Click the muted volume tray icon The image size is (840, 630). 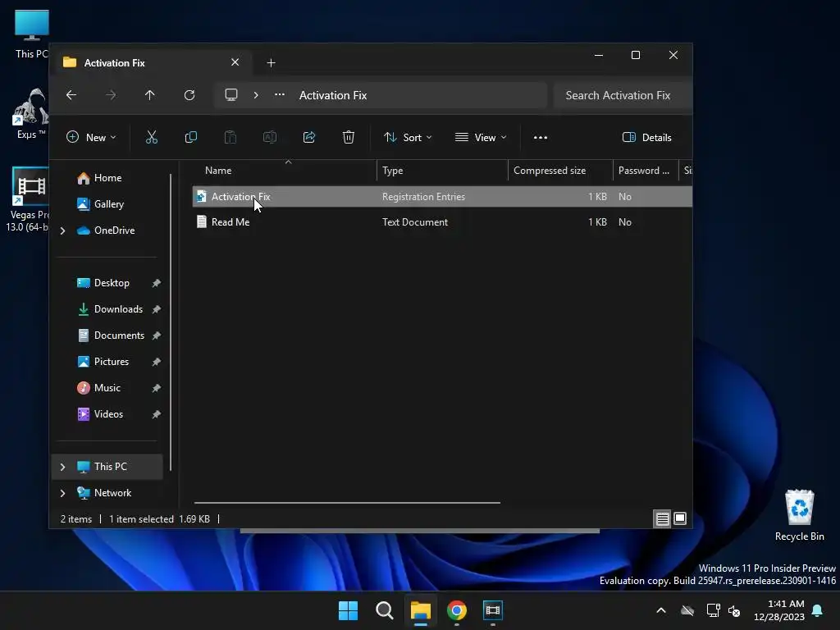[734, 610]
